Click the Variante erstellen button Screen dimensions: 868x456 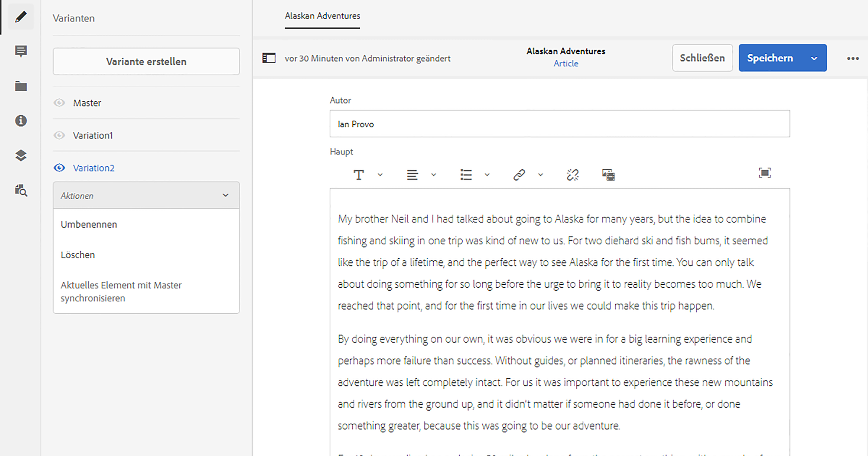pos(146,61)
